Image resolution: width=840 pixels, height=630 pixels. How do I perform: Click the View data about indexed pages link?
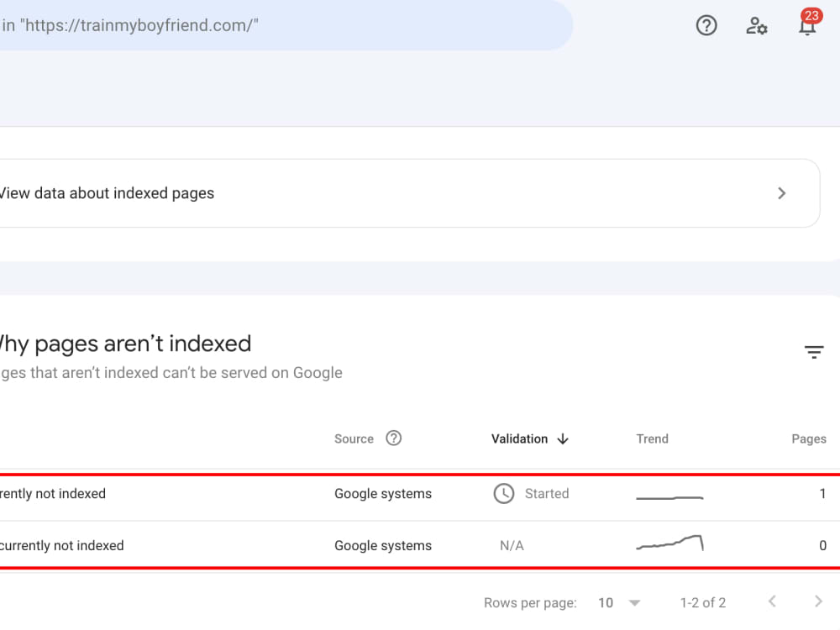coord(107,193)
